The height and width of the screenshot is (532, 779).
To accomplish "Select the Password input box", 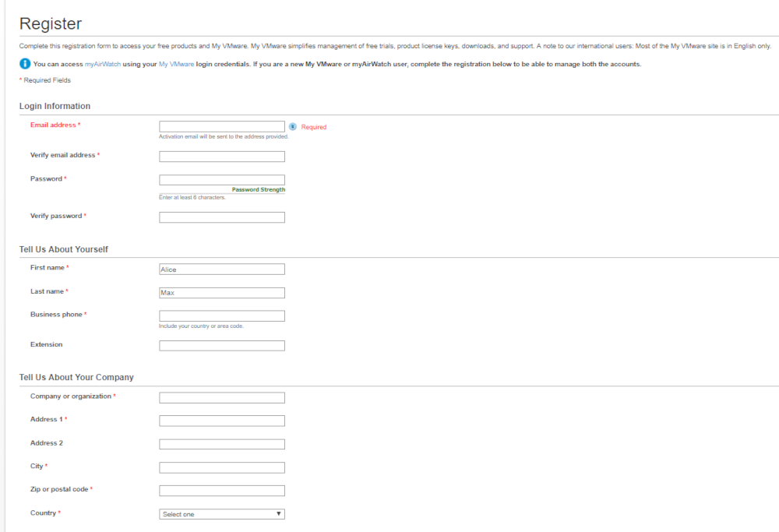I will tap(222, 180).
